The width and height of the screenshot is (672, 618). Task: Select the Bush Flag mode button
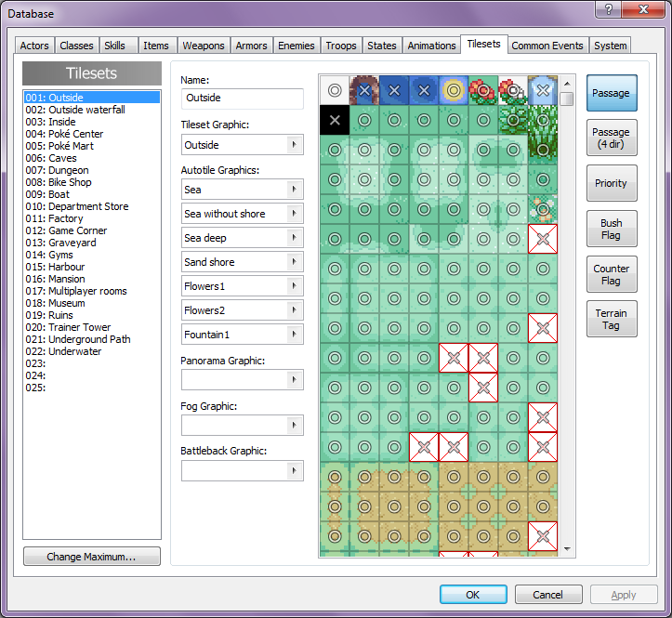click(612, 229)
